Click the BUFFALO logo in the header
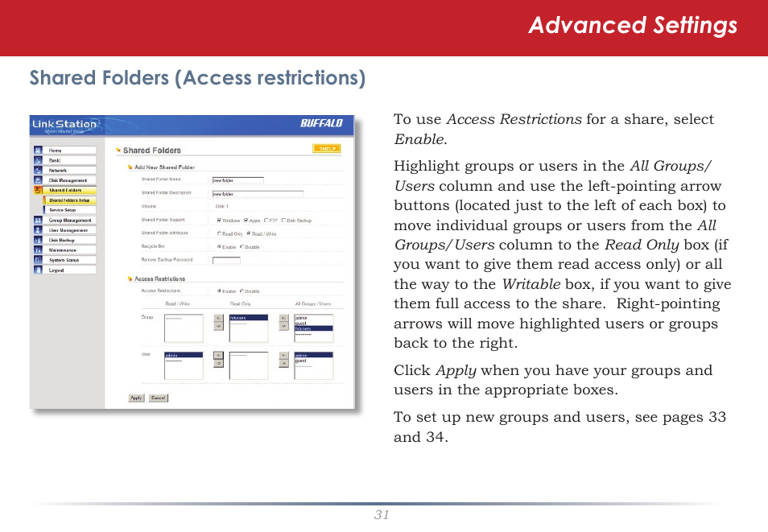The height and width of the screenshot is (532, 768). pos(321,123)
